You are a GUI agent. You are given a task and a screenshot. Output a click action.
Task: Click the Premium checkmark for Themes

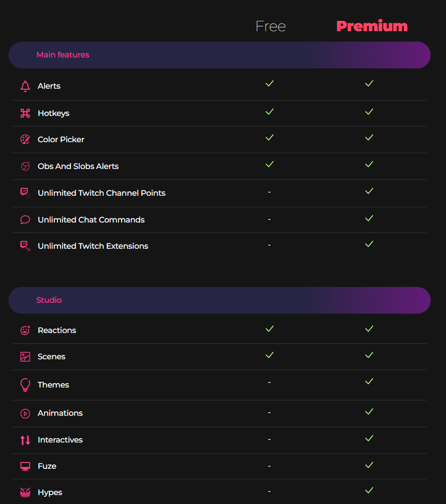tap(369, 381)
